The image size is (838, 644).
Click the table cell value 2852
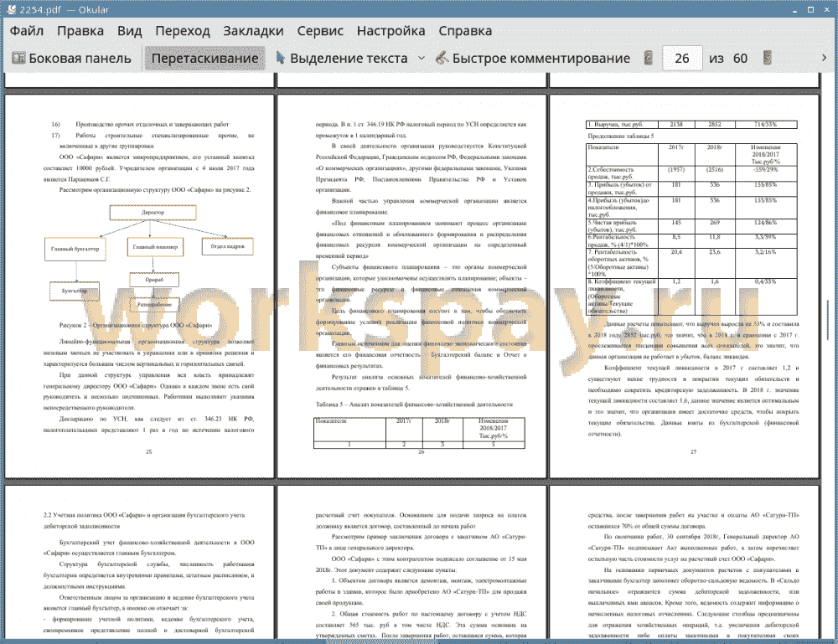(715, 125)
